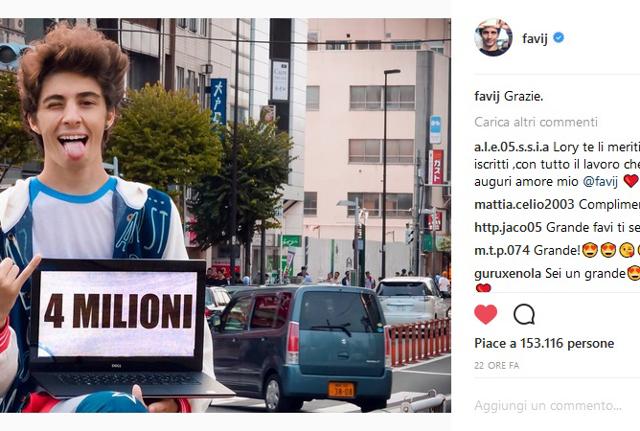
Task: Click the main post photo
Action: (225, 215)
